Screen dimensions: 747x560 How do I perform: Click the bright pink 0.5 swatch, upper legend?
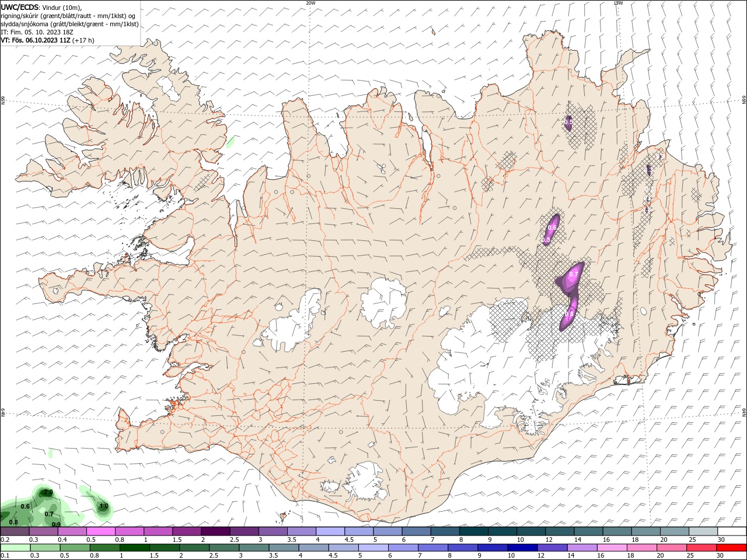pos(100,531)
